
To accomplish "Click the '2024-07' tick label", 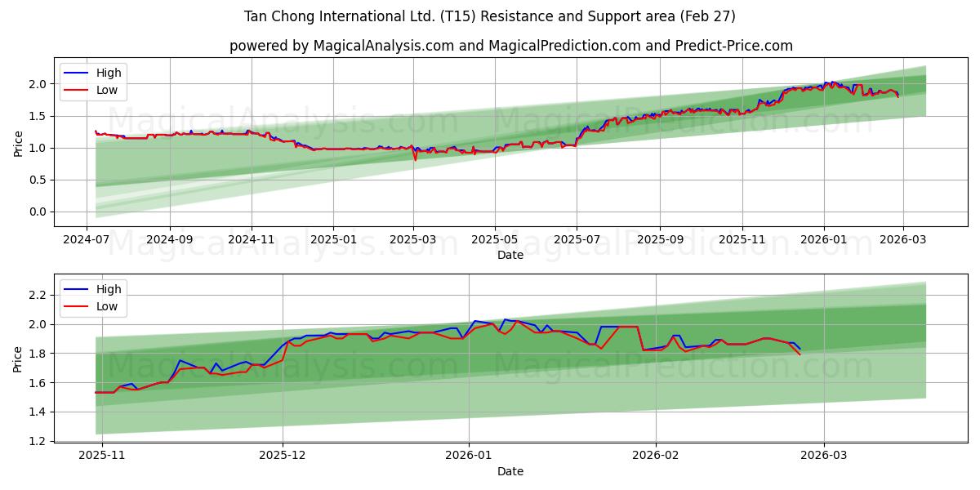I will coord(87,240).
